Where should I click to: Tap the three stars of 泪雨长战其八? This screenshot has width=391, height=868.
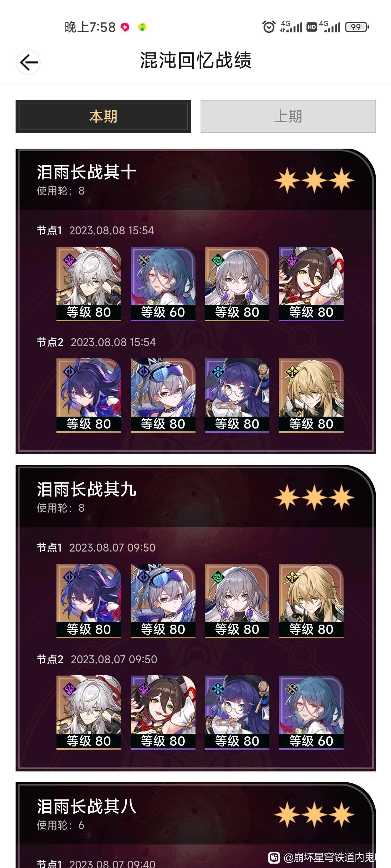coord(314,815)
